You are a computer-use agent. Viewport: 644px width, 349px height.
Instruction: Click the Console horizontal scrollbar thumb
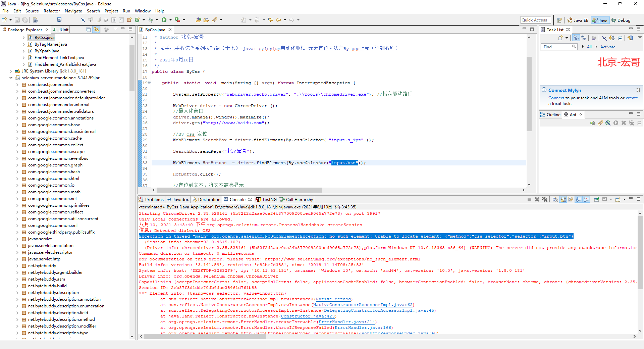[205, 336]
